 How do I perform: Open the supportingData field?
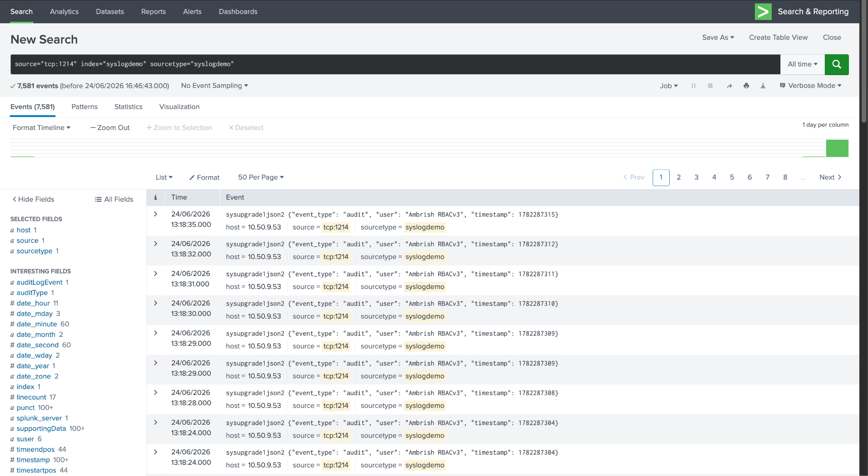41,429
